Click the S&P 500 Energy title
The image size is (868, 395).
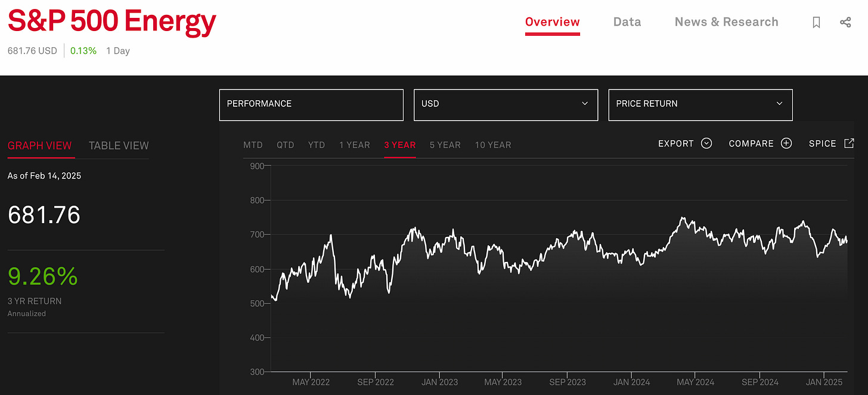(x=111, y=21)
